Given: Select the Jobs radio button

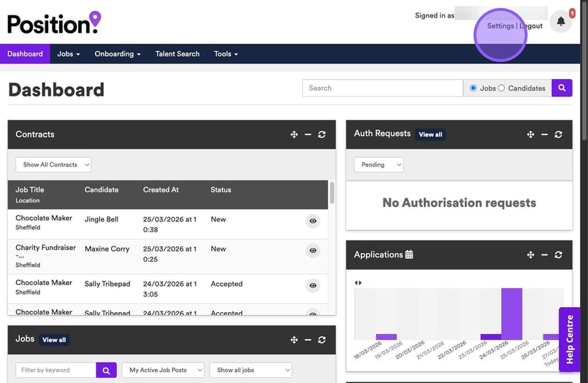Looking at the screenshot, I should [x=473, y=88].
